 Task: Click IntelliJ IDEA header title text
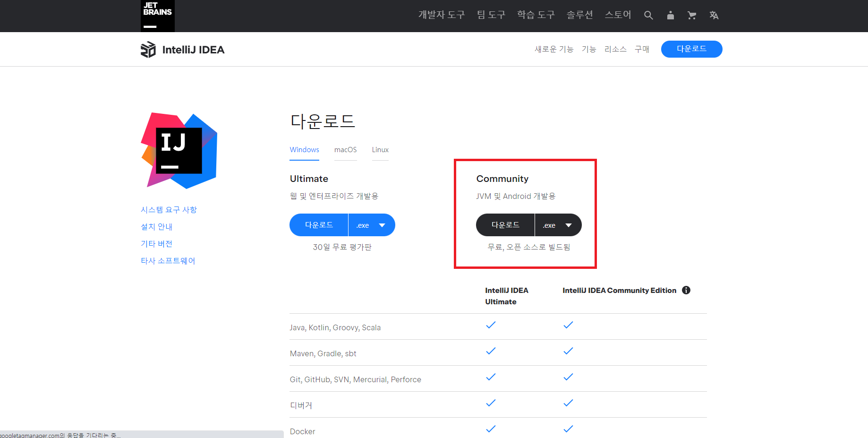[x=193, y=50]
